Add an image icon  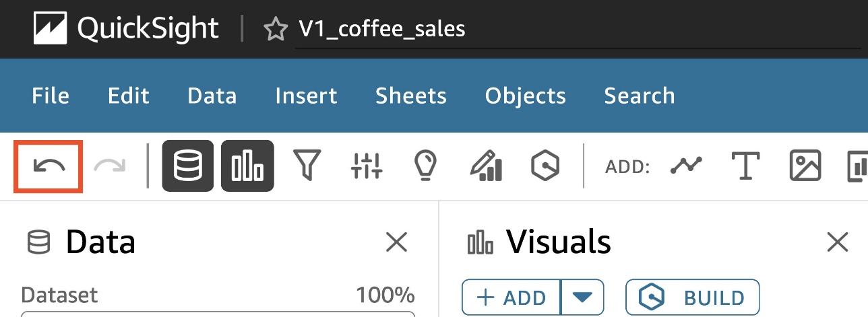[x=806, y=166]
